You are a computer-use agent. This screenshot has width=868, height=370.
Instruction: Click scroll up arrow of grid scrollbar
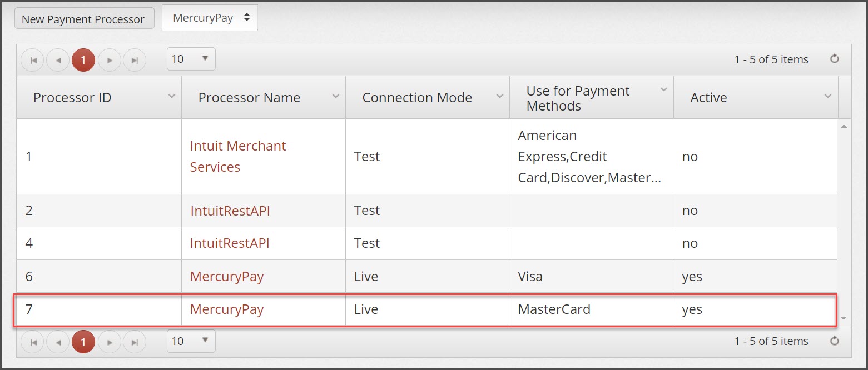click(x=844, y=127)
